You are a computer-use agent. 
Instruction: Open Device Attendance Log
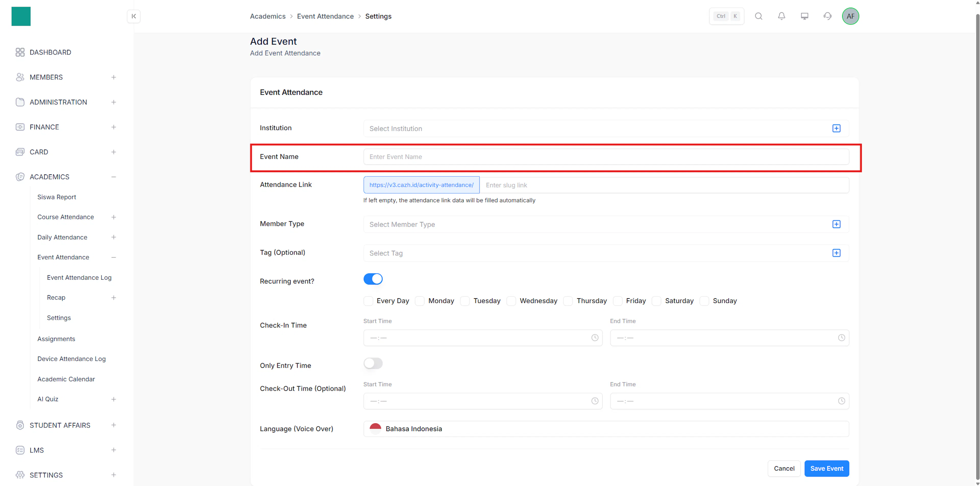[x=71, y=359]
